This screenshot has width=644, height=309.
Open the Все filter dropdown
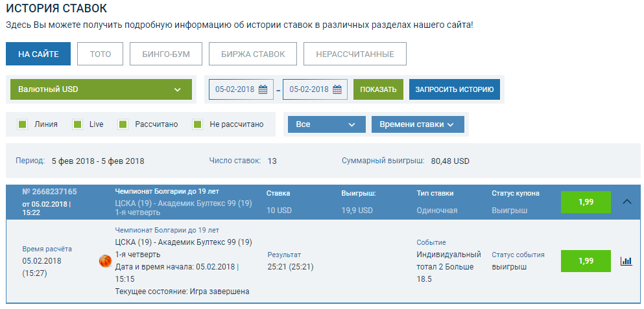pos(326,124)
